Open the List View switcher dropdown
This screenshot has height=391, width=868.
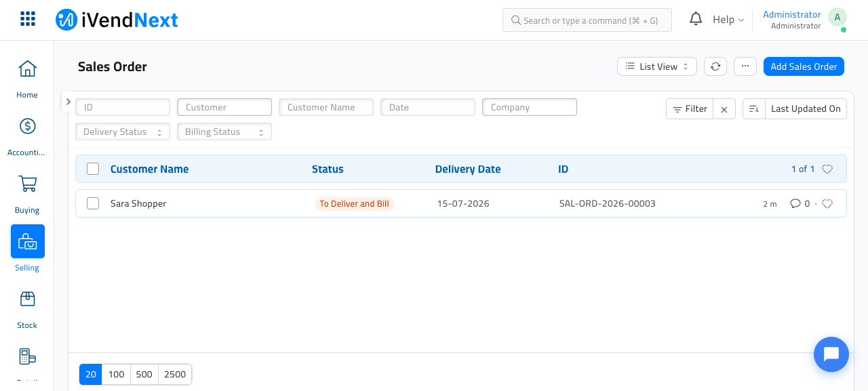(657, 66)
